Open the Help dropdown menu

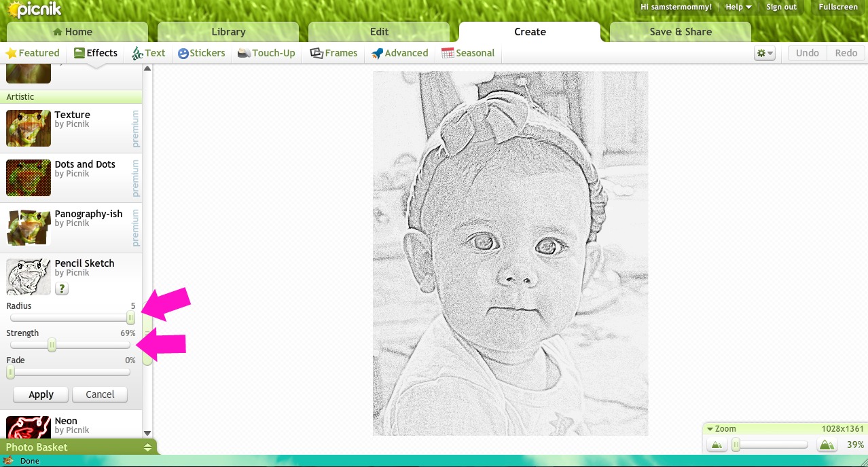click(738, 7)
